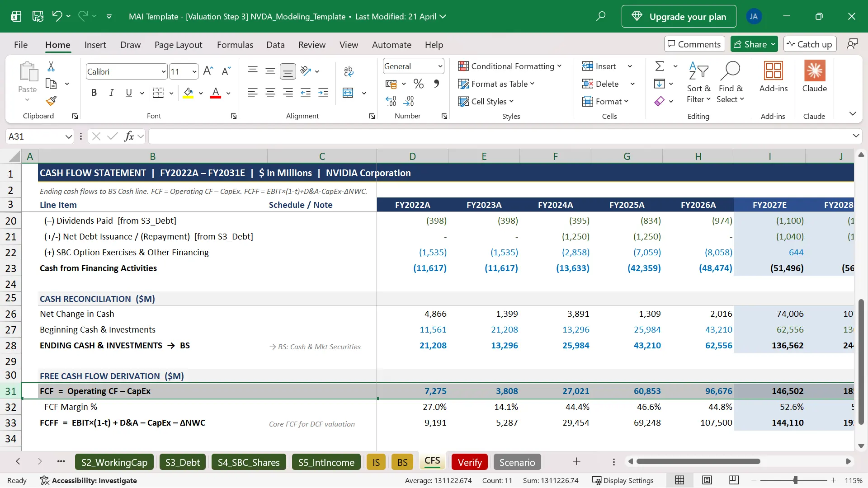Open the Page Layout ribbon tab
The width and height of the screenshot is (868, 488).
pos(178,45)
